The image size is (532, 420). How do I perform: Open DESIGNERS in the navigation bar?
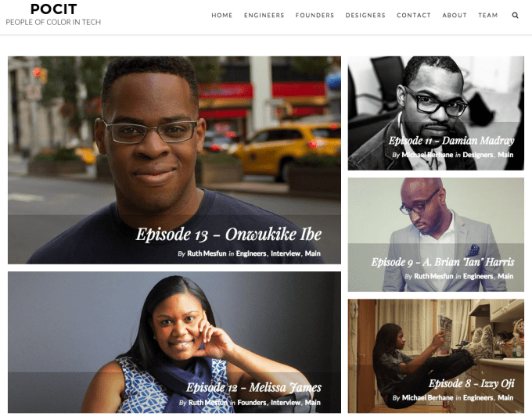point(365,16)
